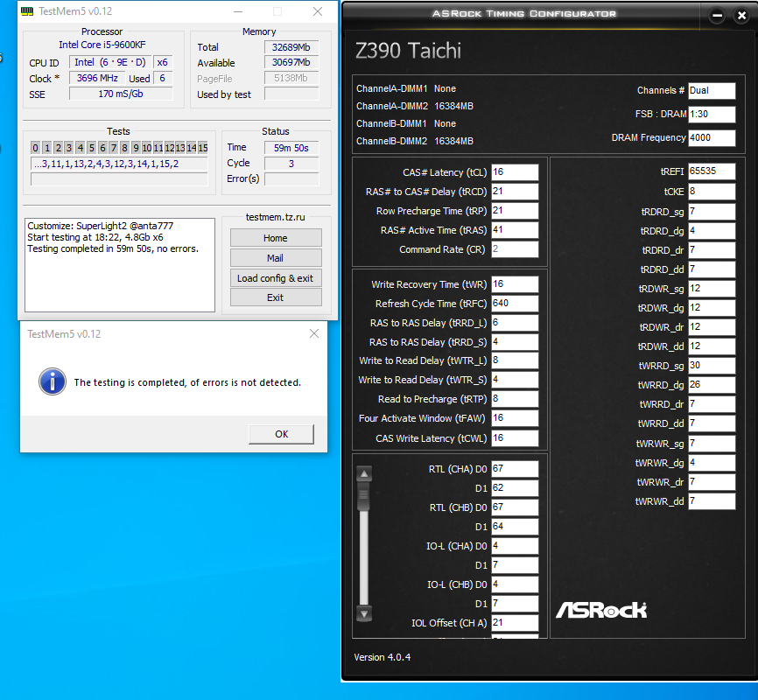Image resolution: width=758 pixels, height=700 pixels.
Task: Click the Clock value 3696 MHz
Action: tap(97, 78)
